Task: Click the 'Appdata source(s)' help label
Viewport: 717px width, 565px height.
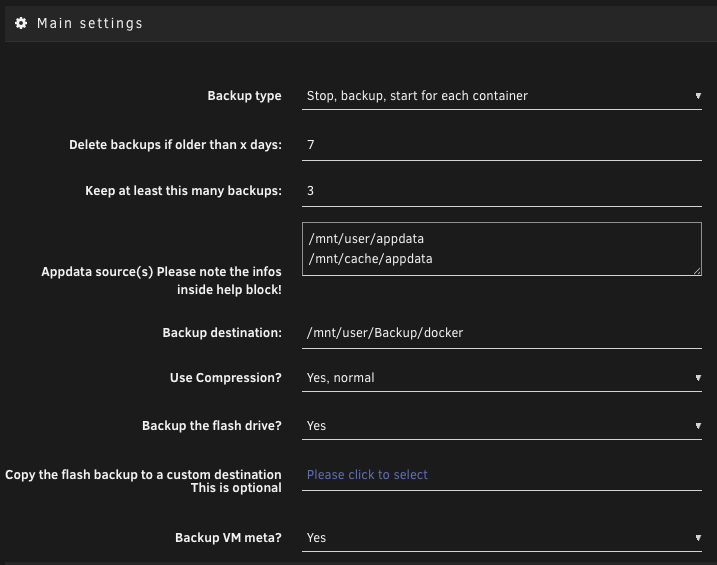Action: click(x=161, y=281)
